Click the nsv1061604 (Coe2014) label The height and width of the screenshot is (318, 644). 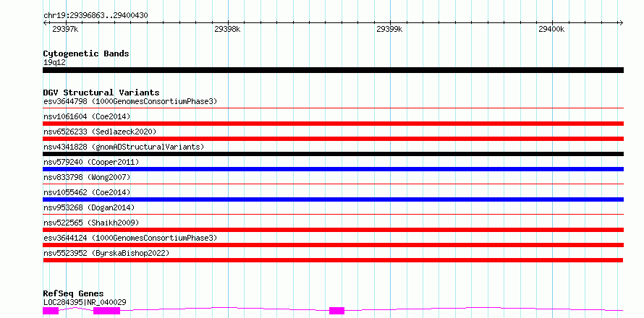point(87,116)
